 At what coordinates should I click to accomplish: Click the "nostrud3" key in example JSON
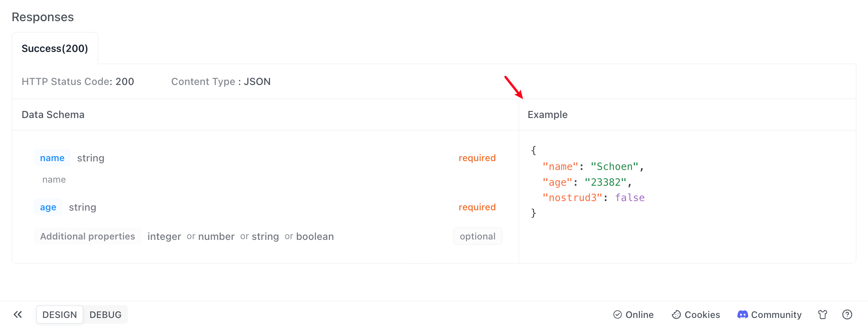pyautogui.click(x=572, y=198)
